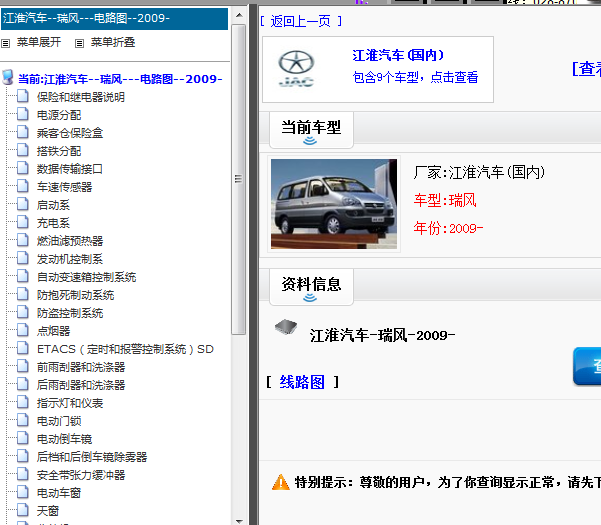Click the 厂家:江淮汽车(国内) text
Viewport: 601px width, 525px height.
[479, 172]
